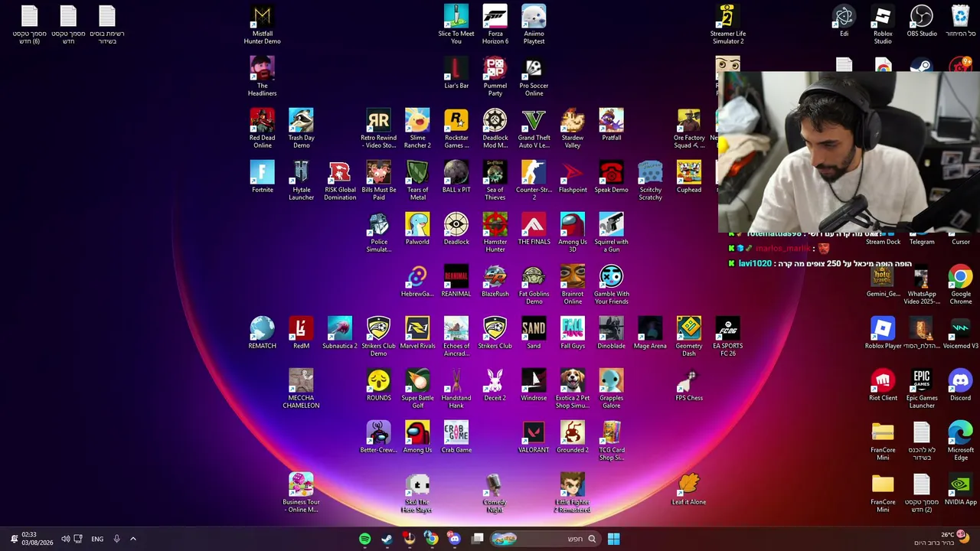Open the Slime Rancher 2 shortcut
Screen dimensions: 980x551
pyautogui.click(x=417, y=129)
